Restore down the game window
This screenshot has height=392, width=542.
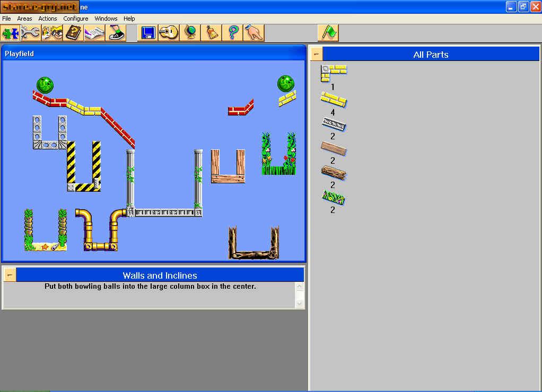pyautogui.click(x=523, y=6)
